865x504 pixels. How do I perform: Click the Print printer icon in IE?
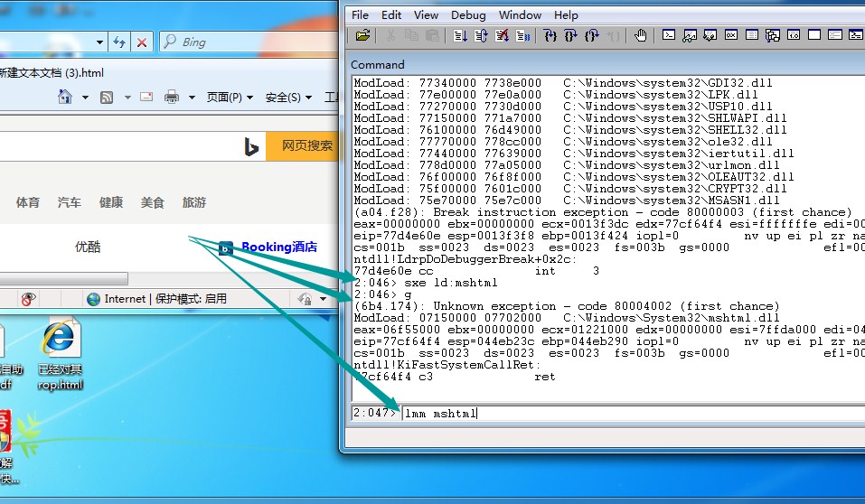pos(172,97)
